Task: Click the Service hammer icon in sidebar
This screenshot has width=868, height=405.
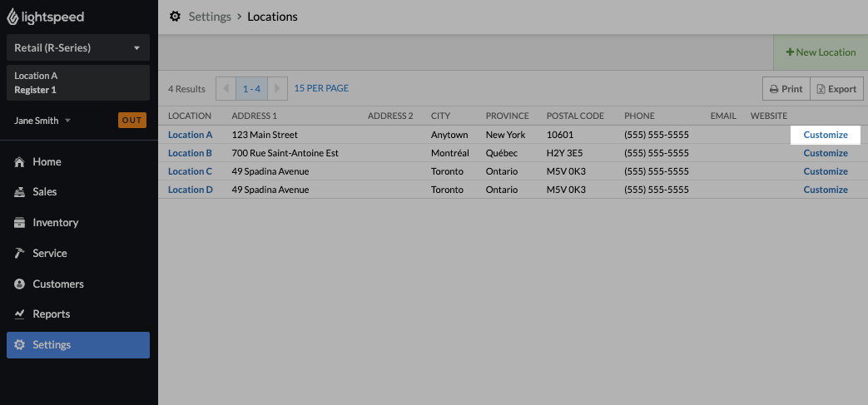Action: 19,254
